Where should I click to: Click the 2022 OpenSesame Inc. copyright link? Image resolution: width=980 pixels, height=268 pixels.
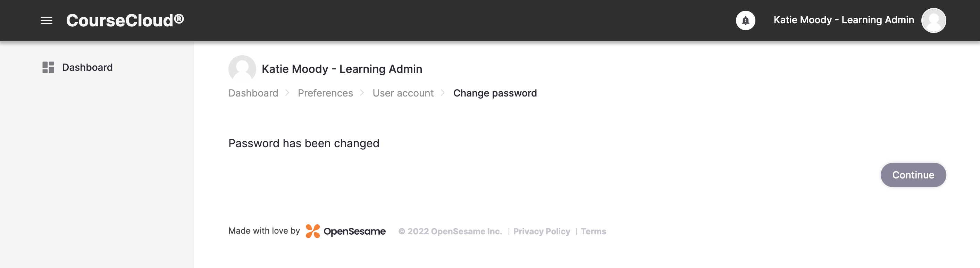click(x=450, y=232)
